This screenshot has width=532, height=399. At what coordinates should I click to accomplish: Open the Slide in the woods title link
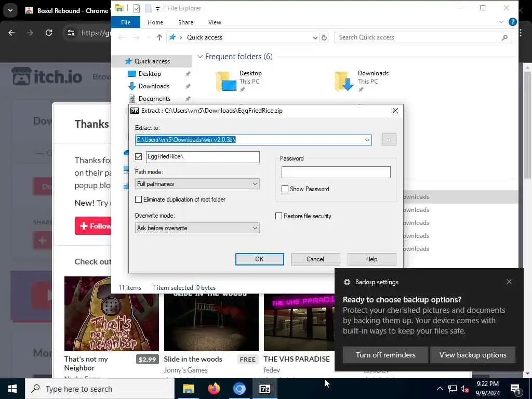point(193,359)
